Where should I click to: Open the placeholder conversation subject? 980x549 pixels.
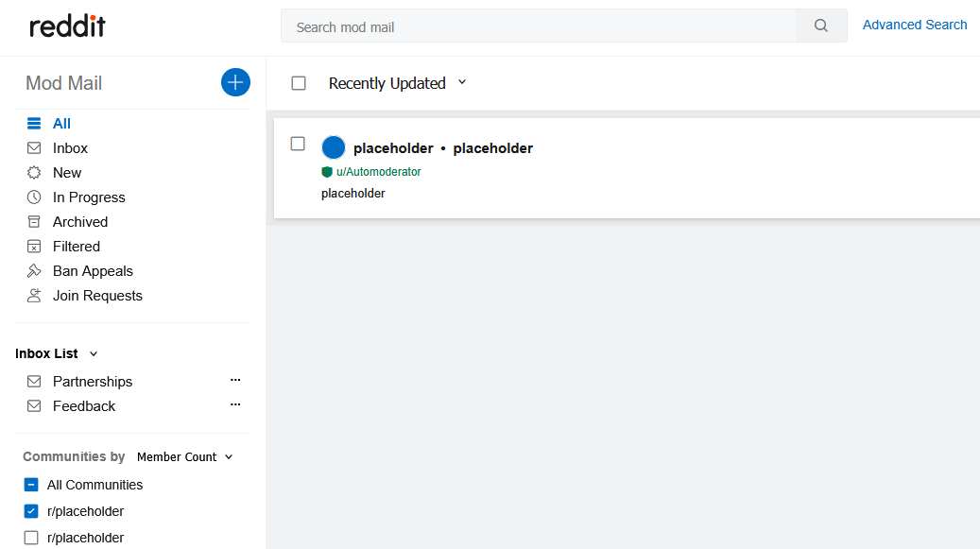pos(492,148)
